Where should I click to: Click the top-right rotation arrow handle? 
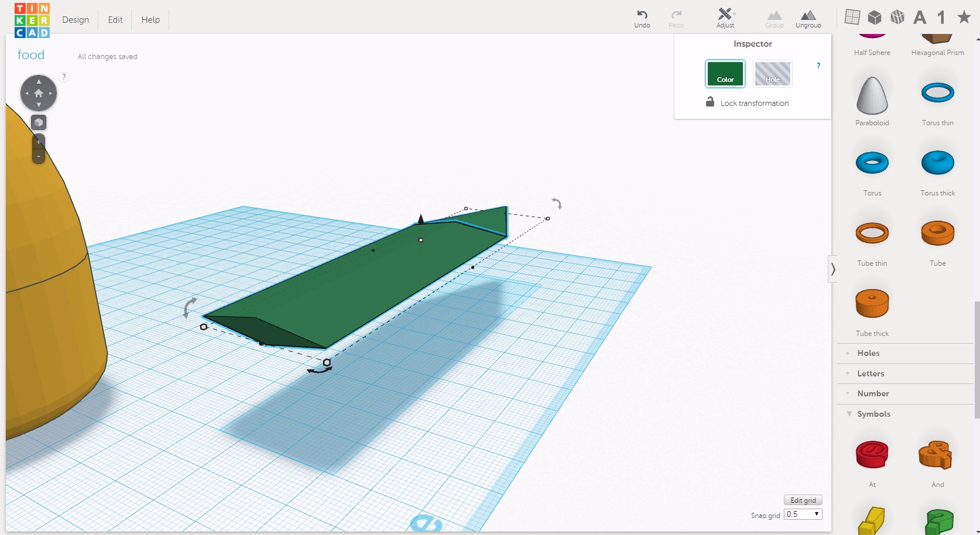pos(557,203)
